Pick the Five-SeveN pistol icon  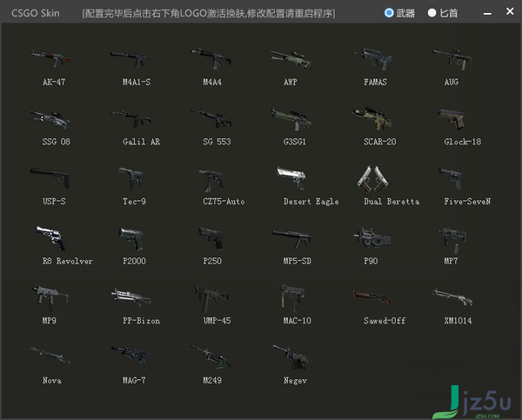pyautogui.click(x=451, y=178)
